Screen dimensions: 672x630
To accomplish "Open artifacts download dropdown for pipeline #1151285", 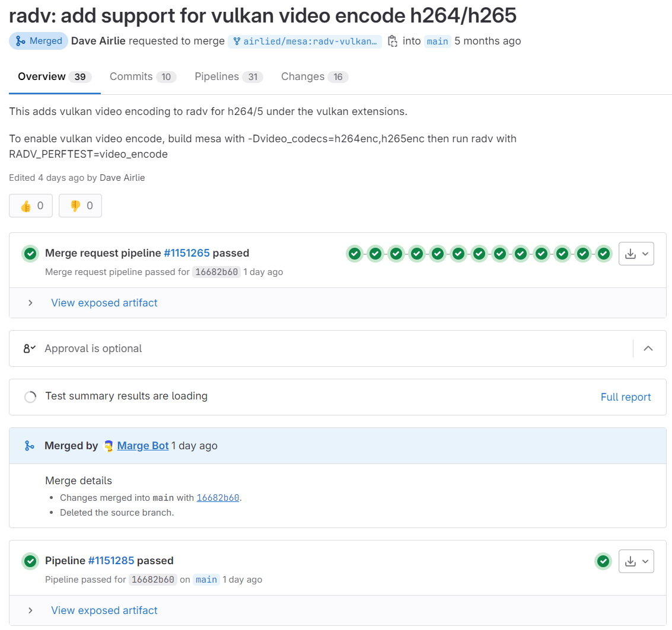I will click(636, 561).
